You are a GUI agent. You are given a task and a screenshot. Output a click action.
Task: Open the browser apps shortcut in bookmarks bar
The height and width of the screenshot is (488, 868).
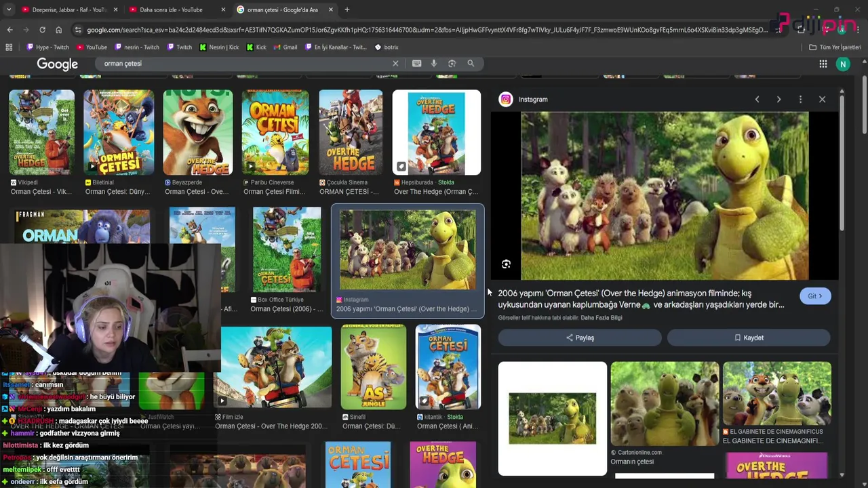click(9, 47)
